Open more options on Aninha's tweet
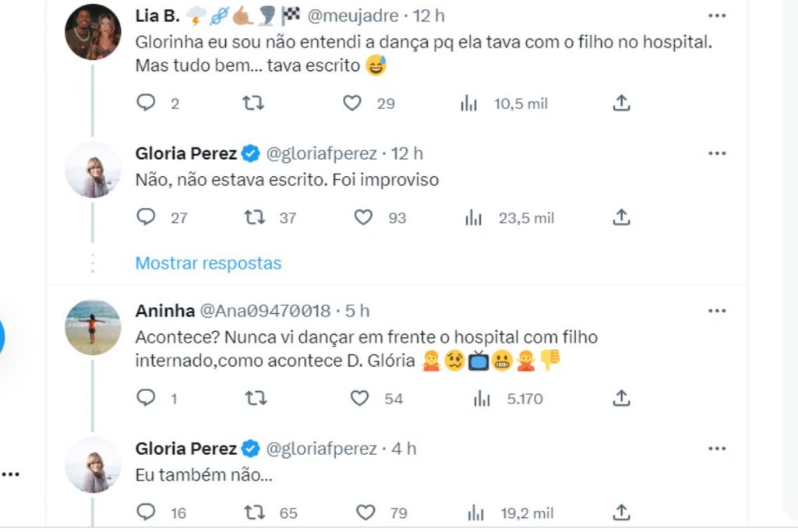 point(715,309)
